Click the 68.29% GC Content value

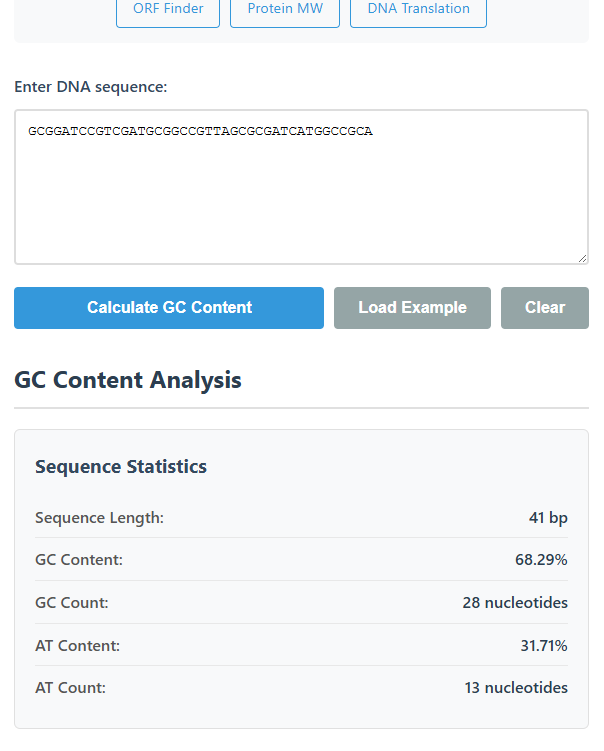[541, 560]
